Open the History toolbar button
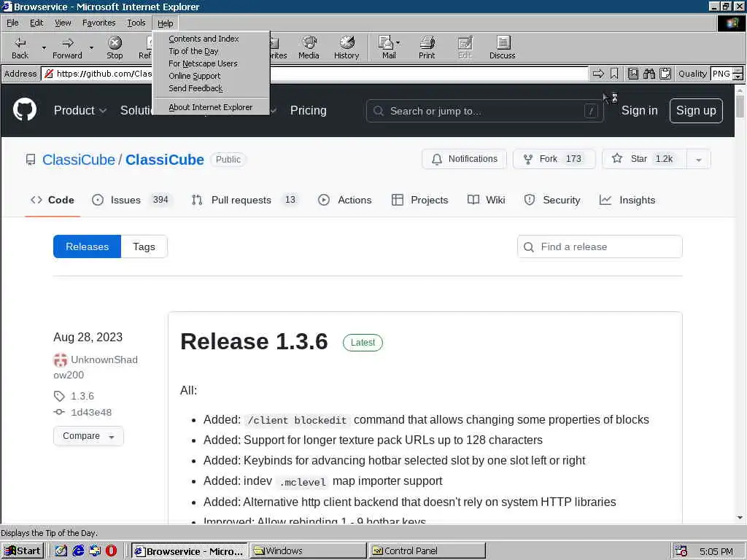Image resolution: width=747 pixels, height=560 pixels. (347, 47)
